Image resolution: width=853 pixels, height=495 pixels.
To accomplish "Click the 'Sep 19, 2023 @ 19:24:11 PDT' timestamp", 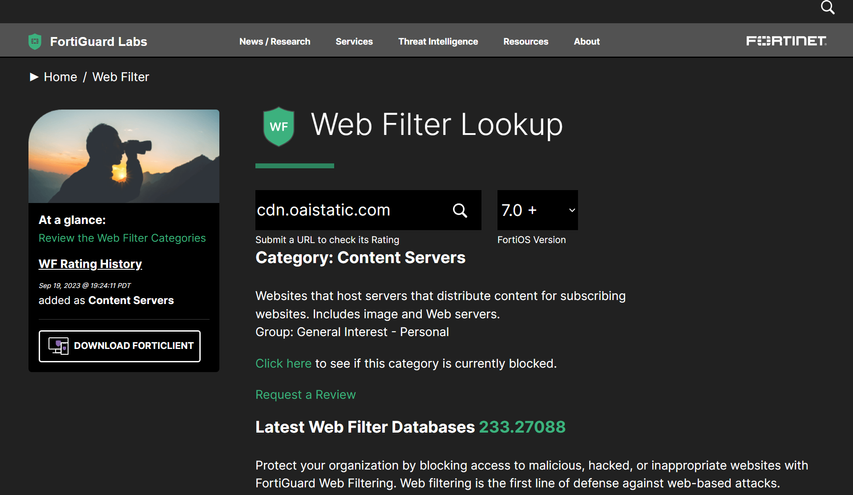I will pos(84,286).
